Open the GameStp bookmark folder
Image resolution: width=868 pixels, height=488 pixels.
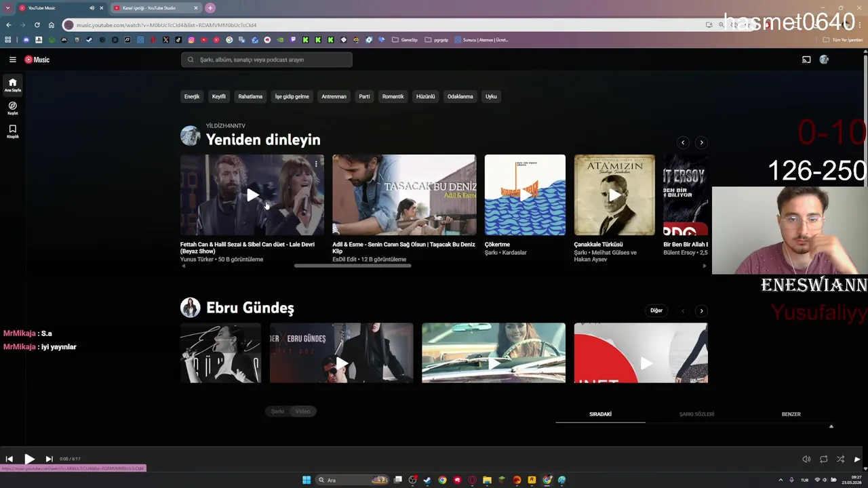pyautogui.click(x=405, y=40)
